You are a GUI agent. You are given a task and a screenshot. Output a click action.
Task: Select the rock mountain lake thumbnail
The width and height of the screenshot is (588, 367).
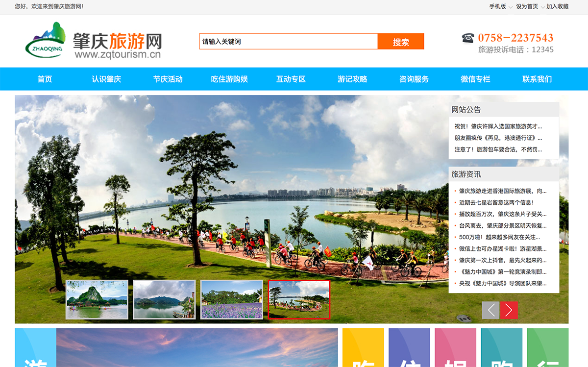(x=97, y=299)
